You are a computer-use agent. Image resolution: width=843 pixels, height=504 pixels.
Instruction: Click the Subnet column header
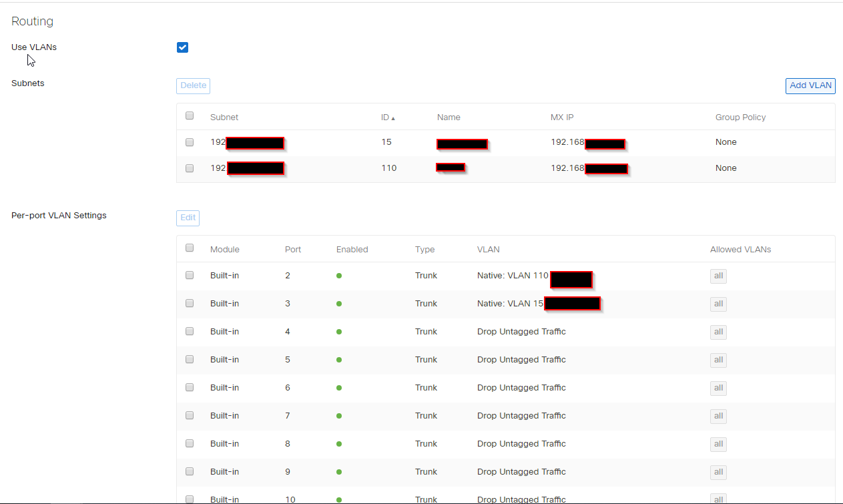(x=224, y=117)
